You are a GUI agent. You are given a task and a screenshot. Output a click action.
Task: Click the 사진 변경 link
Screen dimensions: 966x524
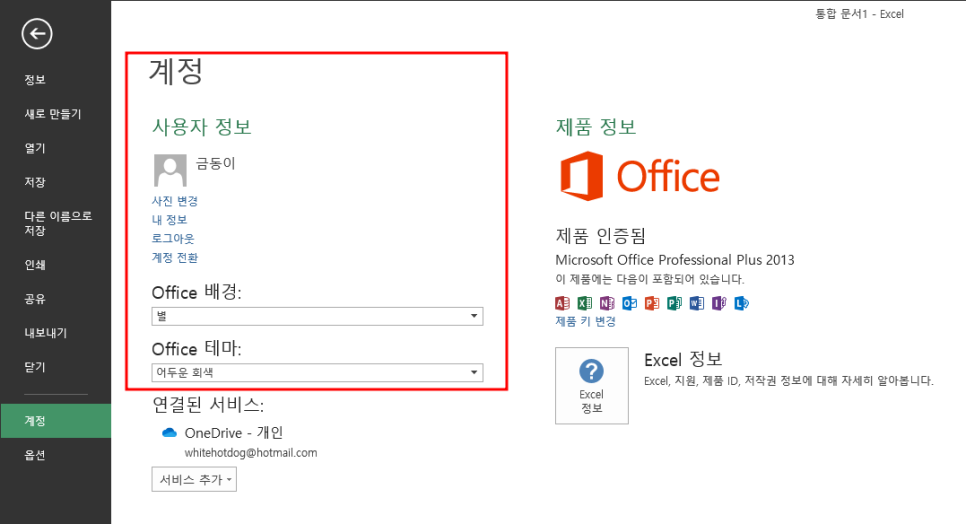click(175, 201)
